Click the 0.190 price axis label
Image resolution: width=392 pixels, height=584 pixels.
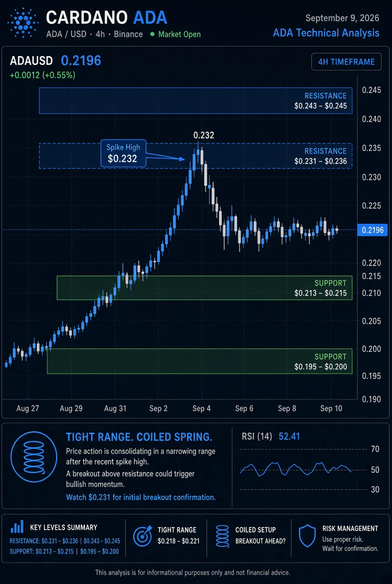[x=371, y=399]
